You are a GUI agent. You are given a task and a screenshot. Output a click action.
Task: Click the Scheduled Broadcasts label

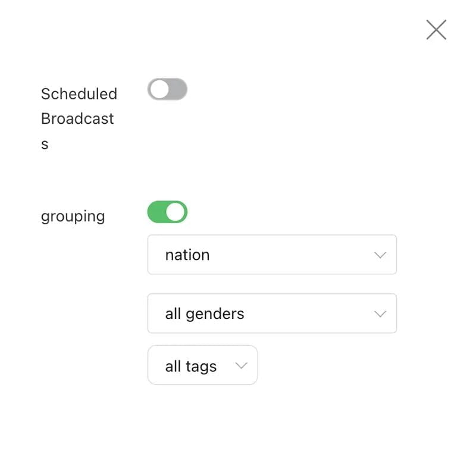click(78, 118)
